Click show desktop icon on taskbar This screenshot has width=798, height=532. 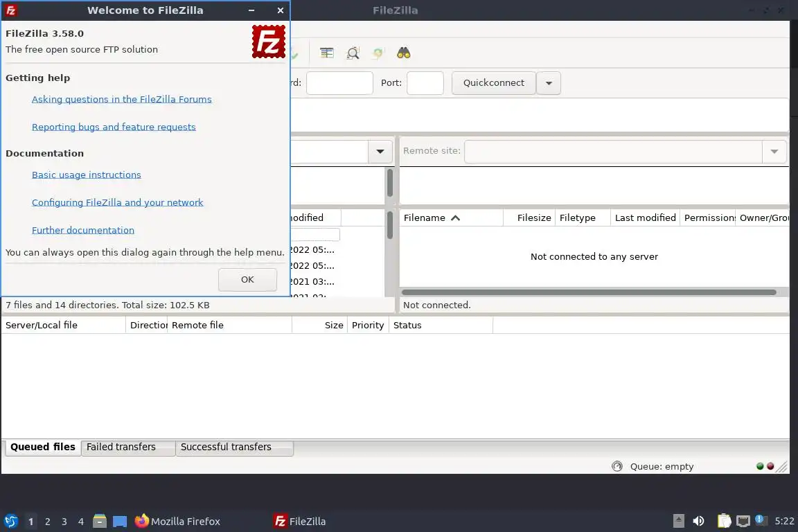(120, 522)
